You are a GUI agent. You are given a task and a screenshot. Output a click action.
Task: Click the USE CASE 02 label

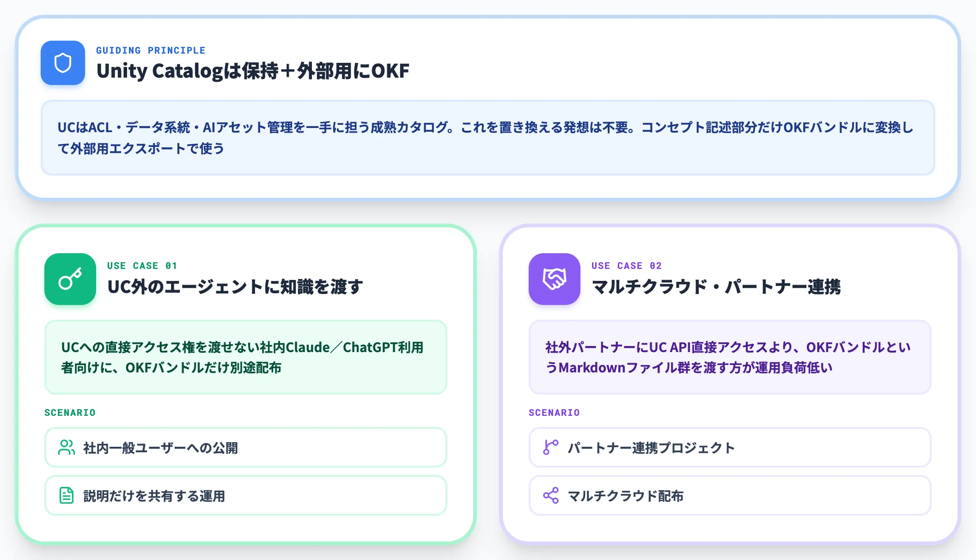(627, 266)
